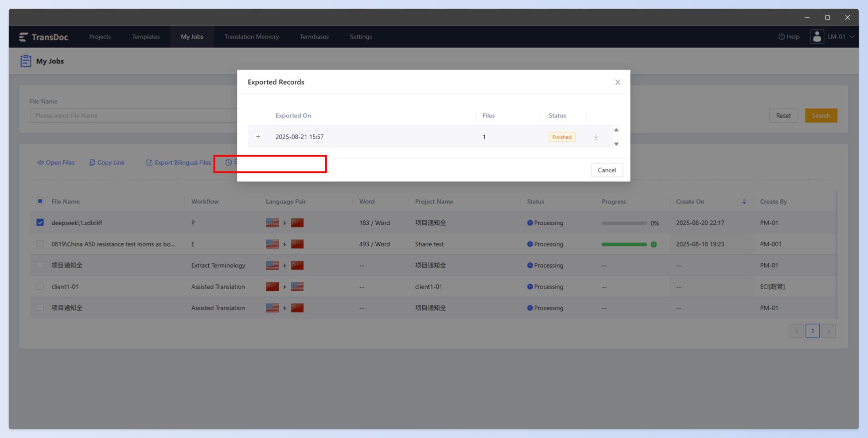Sort by Create On column arrows
Image resolution: width=868 pixels, height=438 pixels.
744,202
